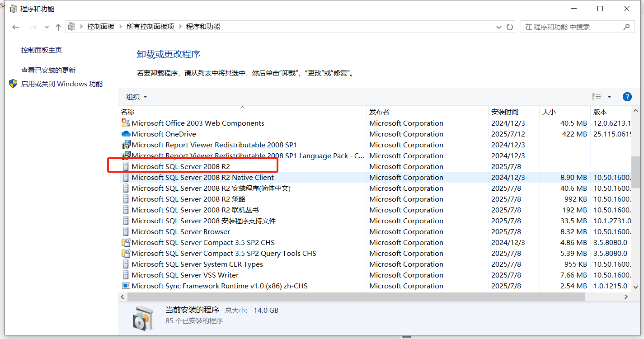This screenshot has height=339, width=644.
Task: Click the Sync Framework Runtime v1.0 icon
Action: click(126, 286)
